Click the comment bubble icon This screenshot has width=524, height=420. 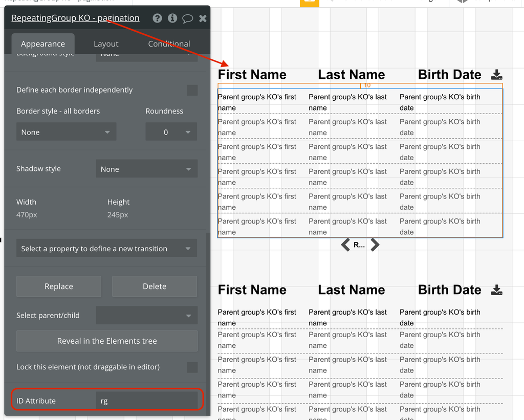(x=188, y=18)
